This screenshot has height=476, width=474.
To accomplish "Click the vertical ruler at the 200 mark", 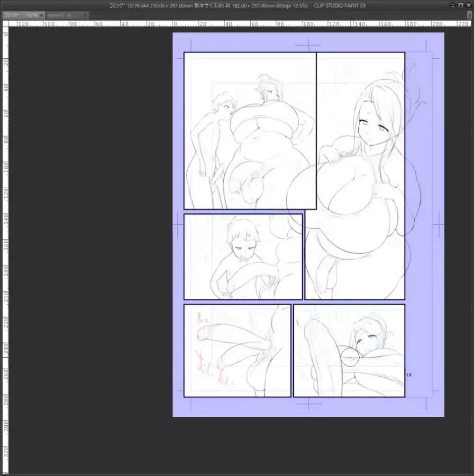I will coord(5,295).
